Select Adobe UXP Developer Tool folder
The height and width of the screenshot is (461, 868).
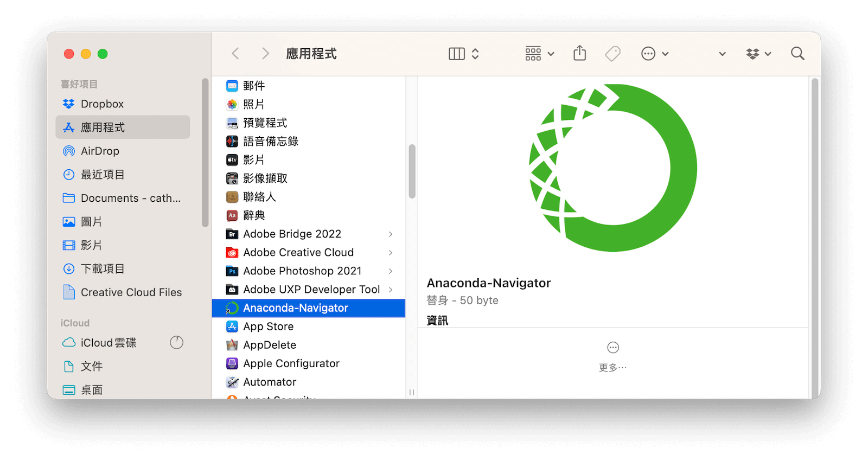click(x=309, y=289)
